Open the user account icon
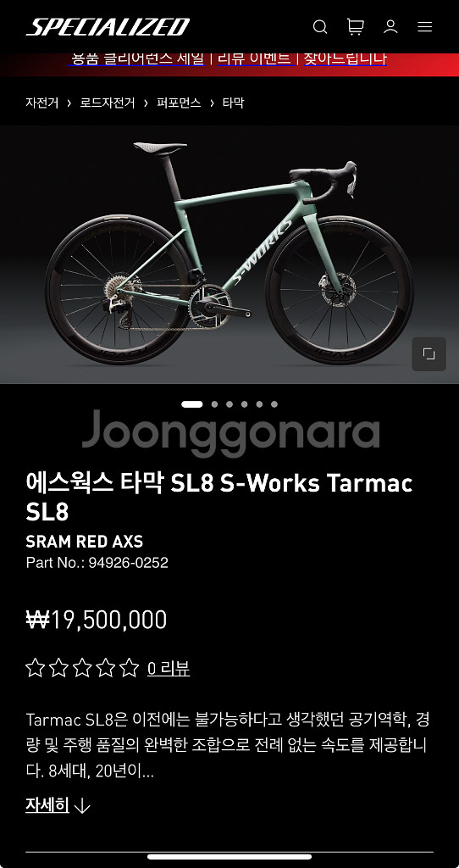The image size is (459, 868). click(x=390, y=26)
